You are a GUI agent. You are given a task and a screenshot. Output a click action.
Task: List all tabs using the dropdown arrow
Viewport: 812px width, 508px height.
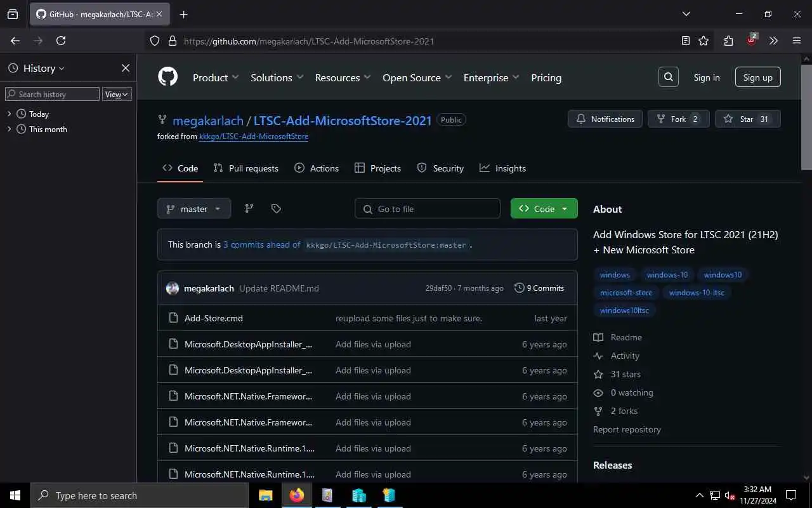coord(686,14)
